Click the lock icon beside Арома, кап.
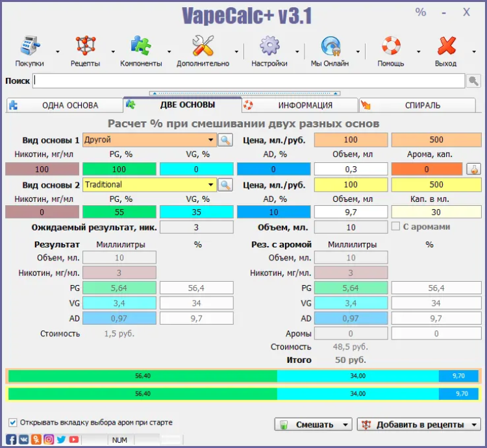The width and height of the screenshot is (487, 448). [x=474, y=169]
